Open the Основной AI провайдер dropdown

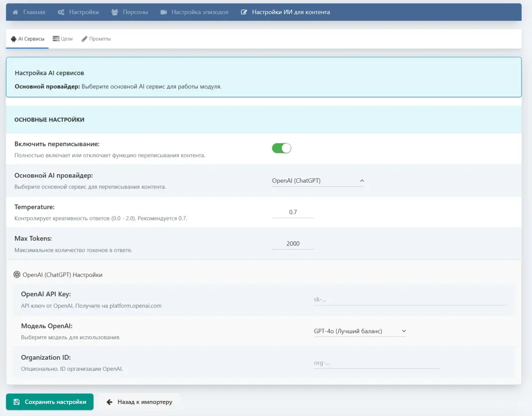tap(318, 181)
